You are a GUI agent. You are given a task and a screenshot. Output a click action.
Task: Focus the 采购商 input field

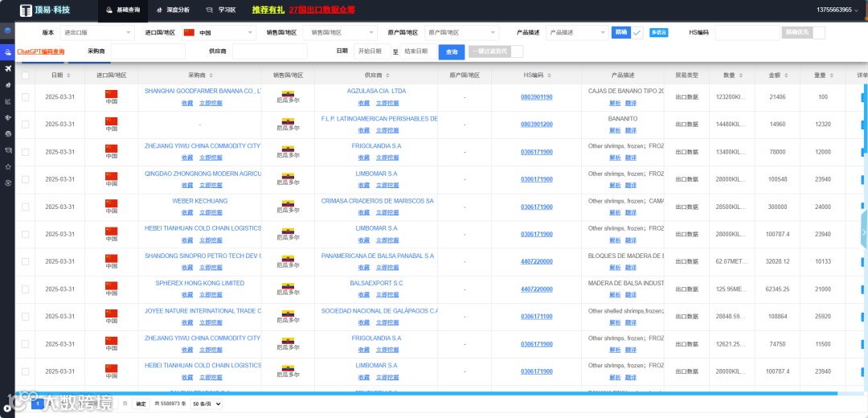[x=149, y=51]
